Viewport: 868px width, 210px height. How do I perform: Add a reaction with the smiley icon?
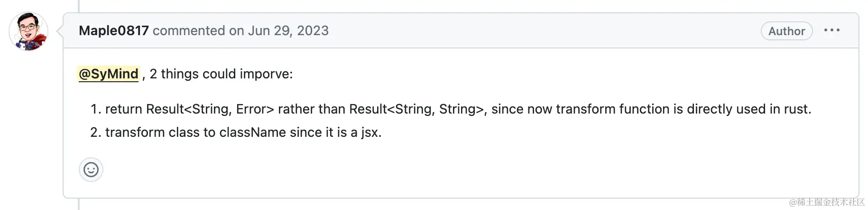pyautogui.click(x=91, y=170)
